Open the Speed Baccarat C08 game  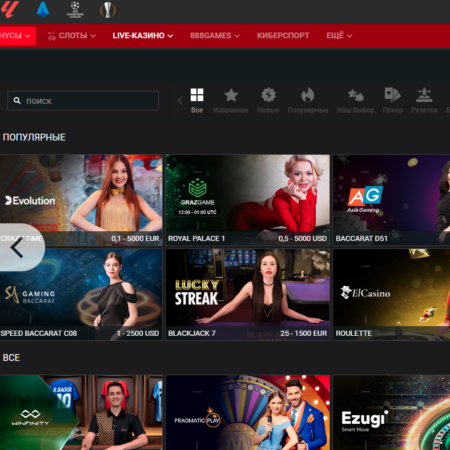pos(81,295)
